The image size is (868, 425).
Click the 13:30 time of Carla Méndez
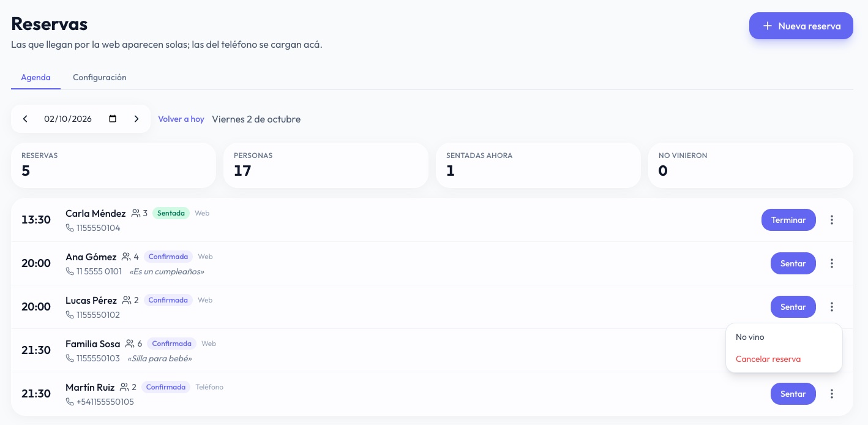pos(36,219)
